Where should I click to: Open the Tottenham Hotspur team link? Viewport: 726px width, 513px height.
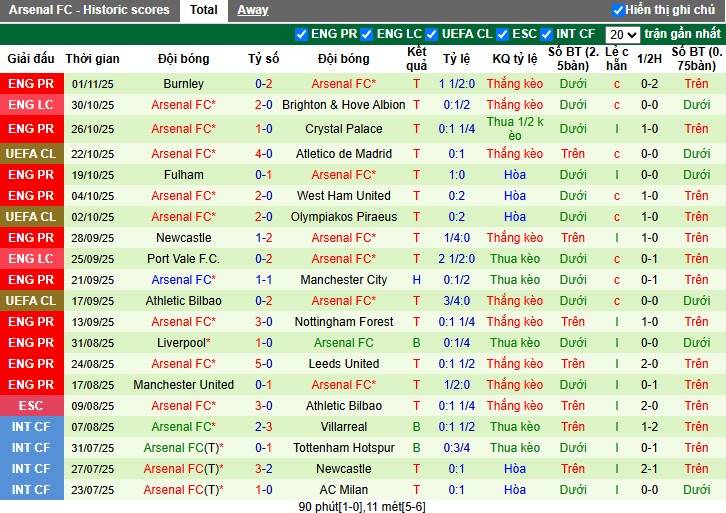(344, 448)
